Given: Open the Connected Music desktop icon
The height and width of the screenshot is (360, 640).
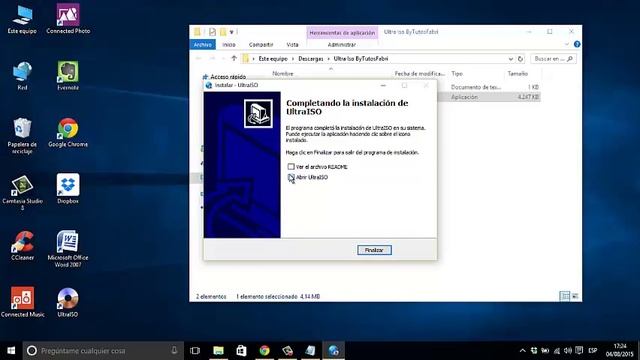Looking at the screenshot, I should pos(22,302).
